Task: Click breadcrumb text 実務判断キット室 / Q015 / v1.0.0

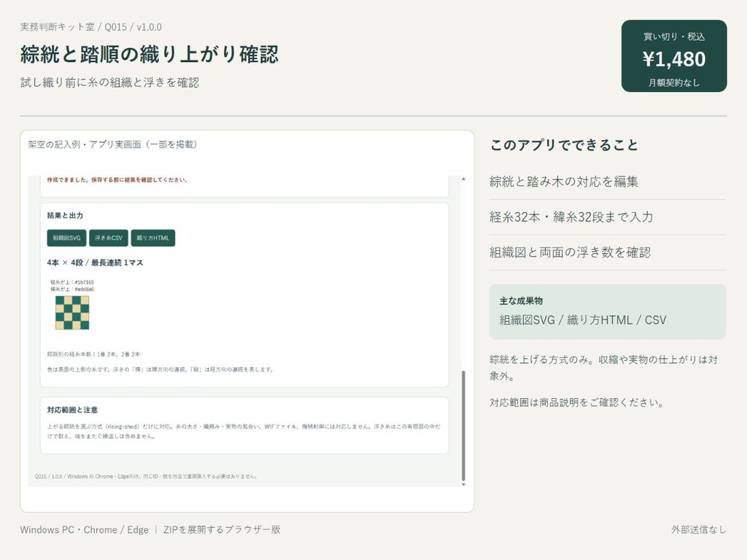Action: tap(91, 27)
